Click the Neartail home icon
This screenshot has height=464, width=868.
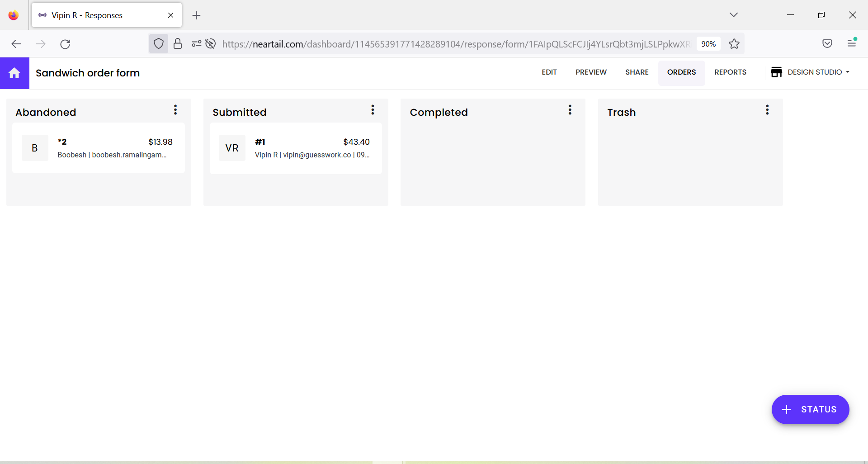click(x=14, y=73)
